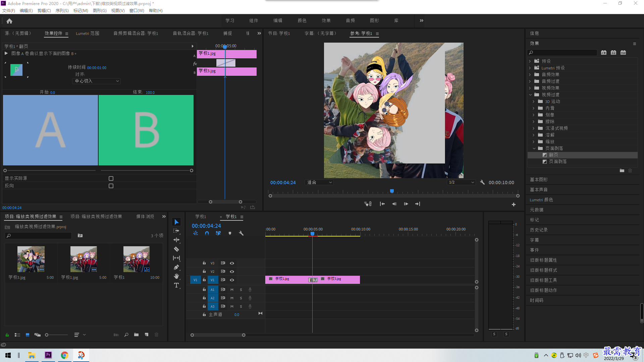The width and height of the screenshot is (644, 362).
Task: Enable the 显示实际源 checkbox
Action: (x=111, y=178)
